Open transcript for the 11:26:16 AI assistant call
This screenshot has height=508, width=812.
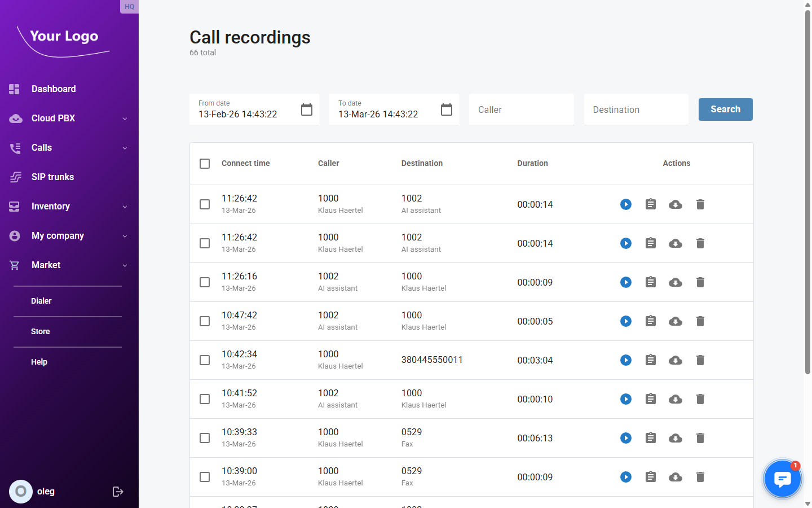click(651, 282)
